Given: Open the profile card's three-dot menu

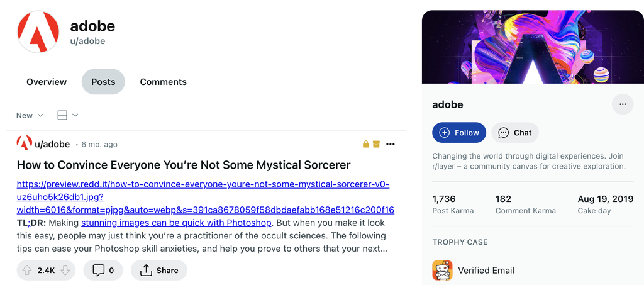Looking at the screenshot, I should click(x=623, y=104).
